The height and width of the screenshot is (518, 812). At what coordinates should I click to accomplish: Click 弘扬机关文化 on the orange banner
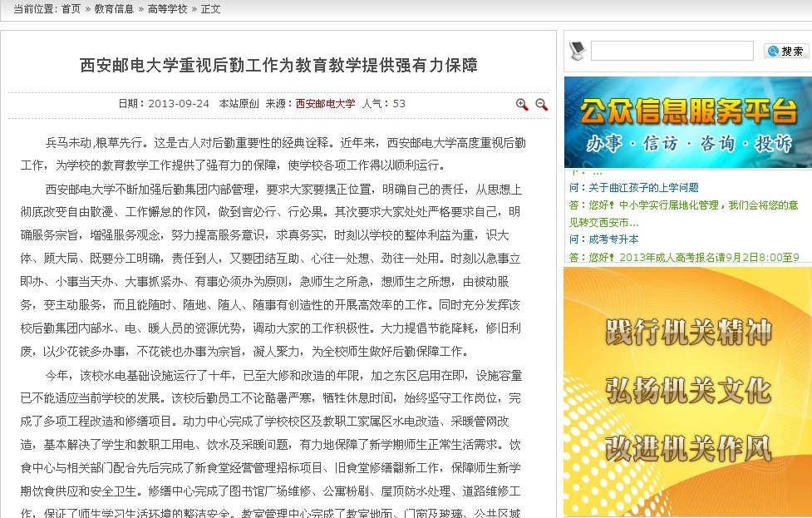[688, 389]
